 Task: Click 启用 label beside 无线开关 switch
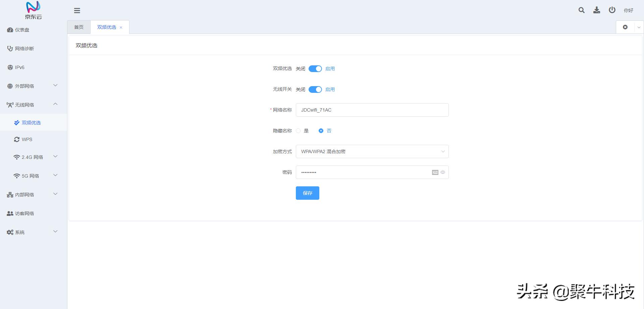coord(330,89)
